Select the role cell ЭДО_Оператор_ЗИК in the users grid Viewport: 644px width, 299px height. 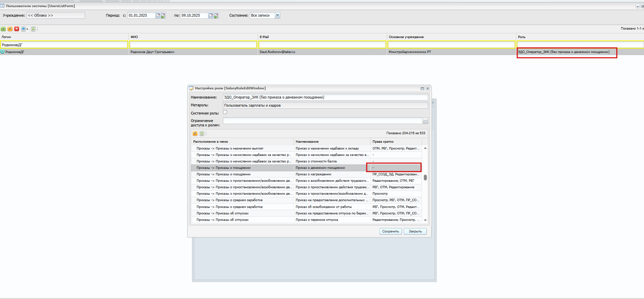[x=580, y=52]
